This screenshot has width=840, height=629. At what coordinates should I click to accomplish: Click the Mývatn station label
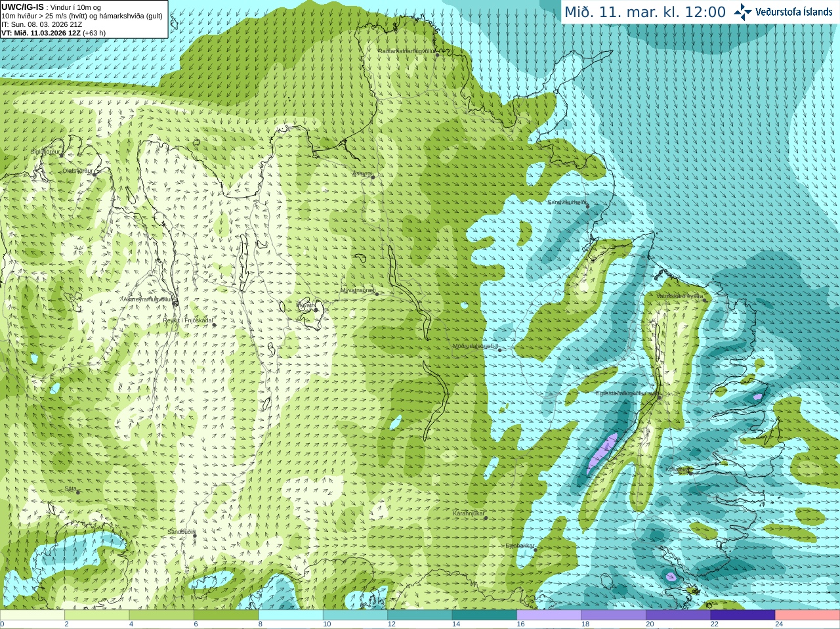(x=306, y=305)
